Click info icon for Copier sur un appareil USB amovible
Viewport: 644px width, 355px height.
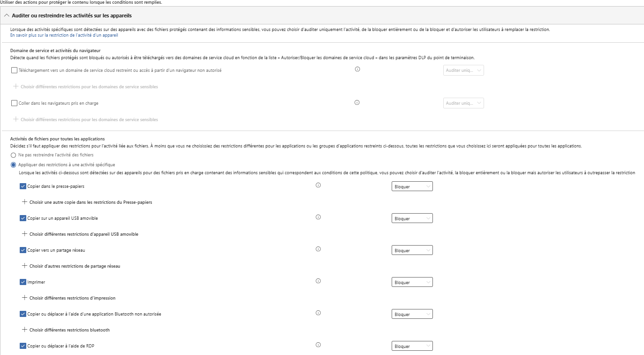click(318, 217)
